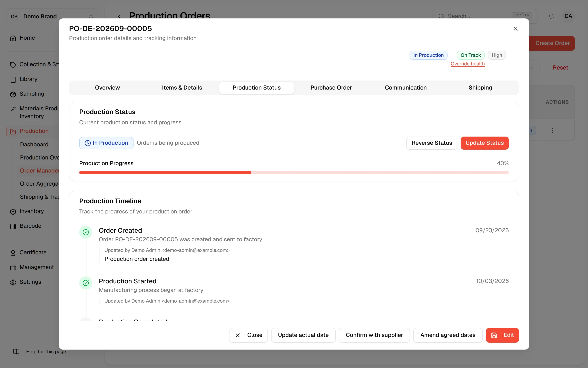Click the Production Started timeline check marker
The image size is (588, 368).
coord(86,283)
